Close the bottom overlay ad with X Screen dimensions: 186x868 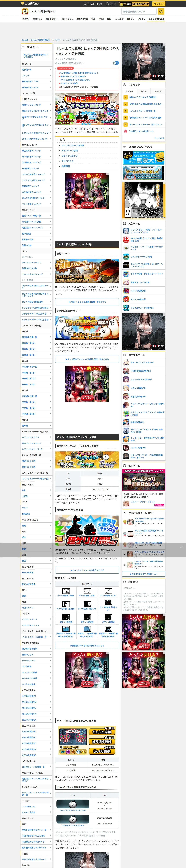[182, 547]
